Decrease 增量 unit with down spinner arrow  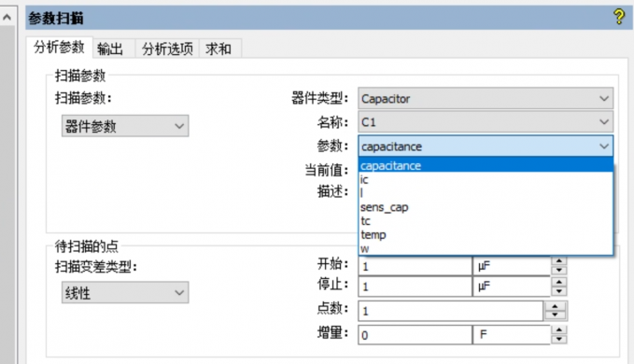(x=558, y=340)
